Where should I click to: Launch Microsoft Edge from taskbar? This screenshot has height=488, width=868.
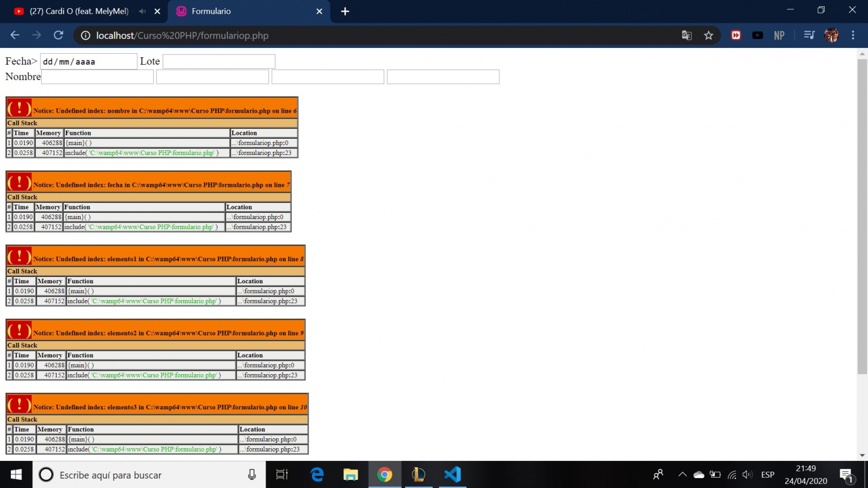317,475
